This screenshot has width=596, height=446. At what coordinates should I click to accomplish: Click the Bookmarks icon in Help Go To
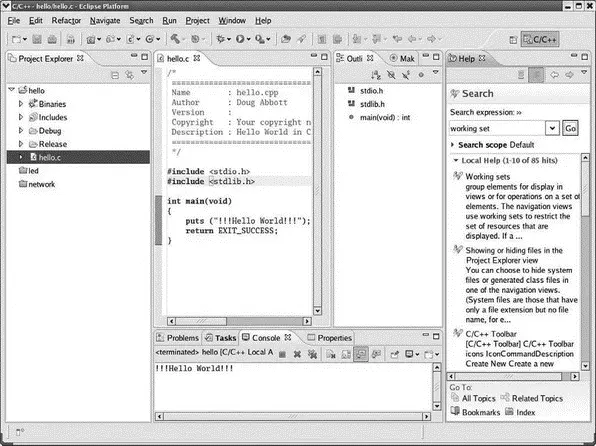tap(455, 411)
